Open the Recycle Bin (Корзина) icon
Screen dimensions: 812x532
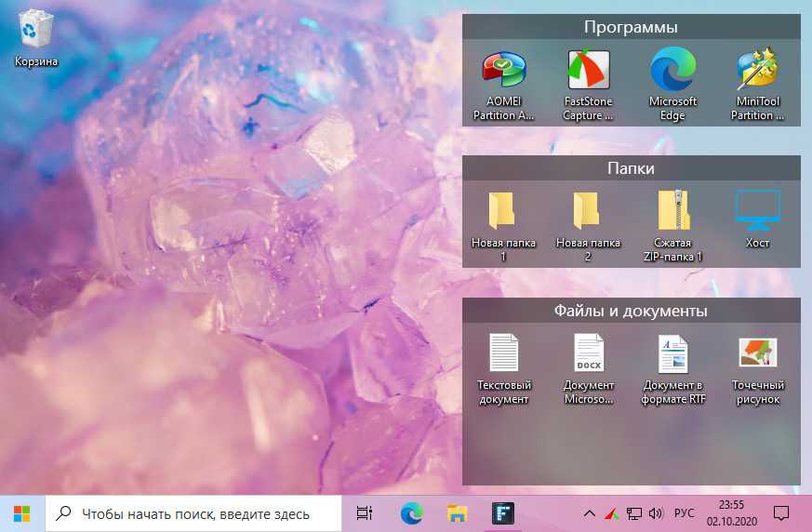(x=35, y=33)
